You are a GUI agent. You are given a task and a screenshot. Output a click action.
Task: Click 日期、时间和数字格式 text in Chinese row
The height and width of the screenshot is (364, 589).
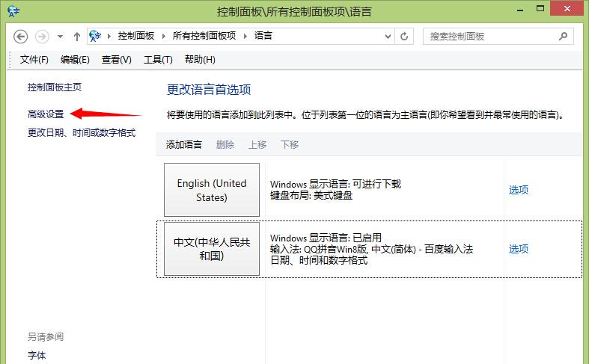point(319,260)
